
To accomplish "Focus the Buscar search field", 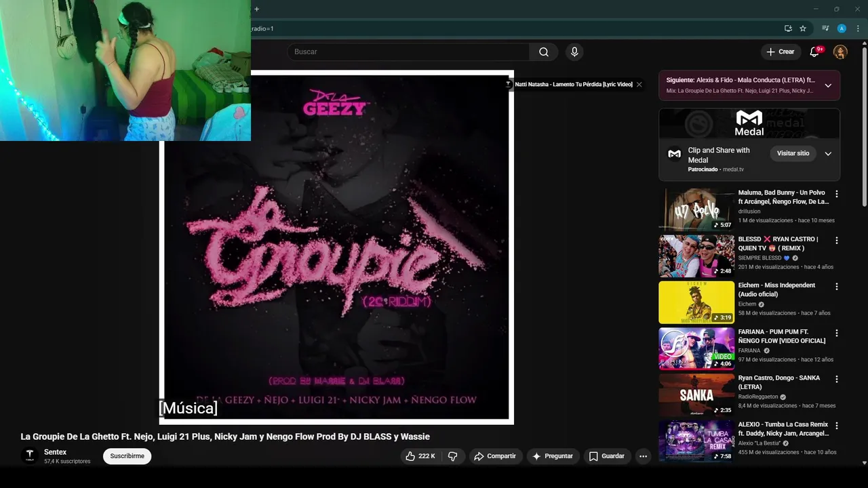I will point(408,52).
